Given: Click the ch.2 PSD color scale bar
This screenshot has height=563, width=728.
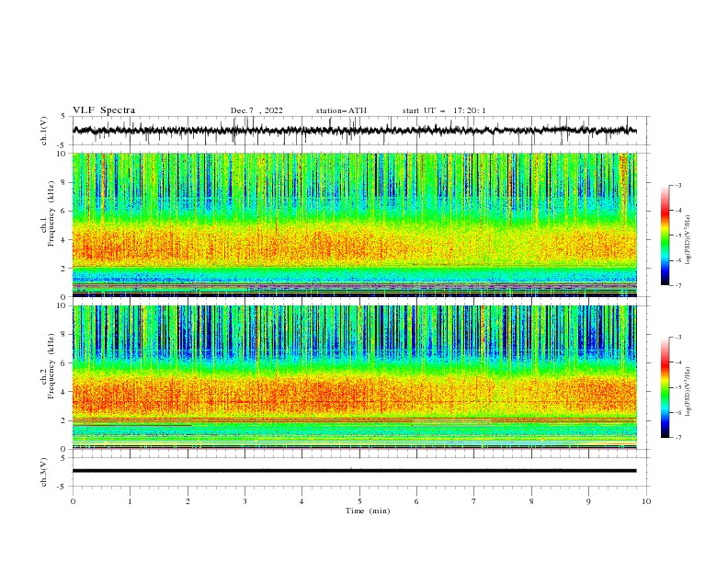Looking at the screenshot, I should tap(665, 387).
